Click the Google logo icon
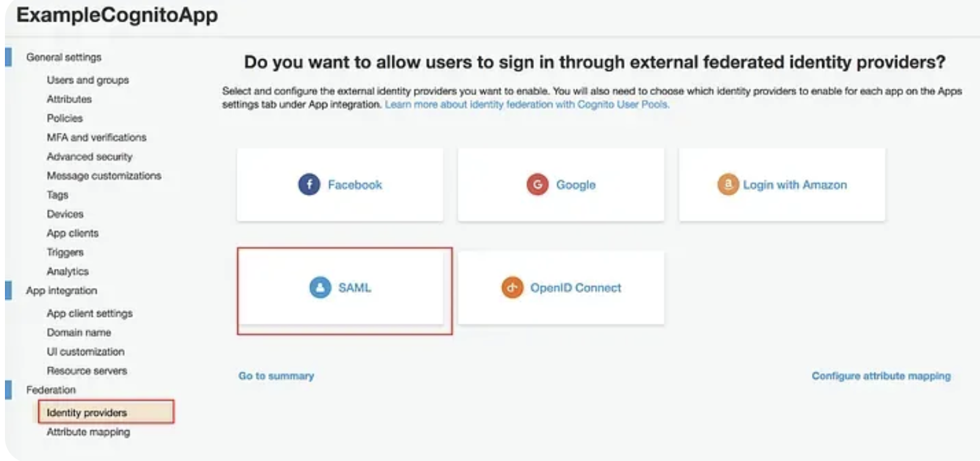This screenshot has height=461, width=980. pos(537,184)
